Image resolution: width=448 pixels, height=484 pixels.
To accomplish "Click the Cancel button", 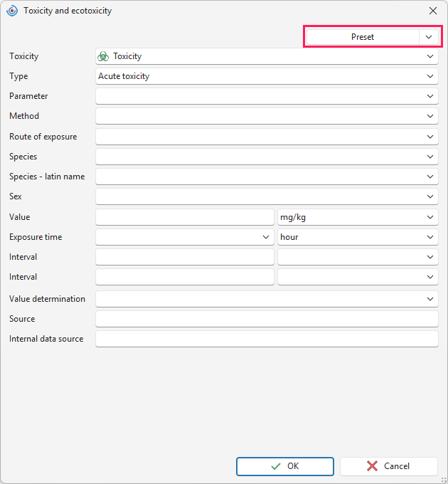I will coord(389,466).
